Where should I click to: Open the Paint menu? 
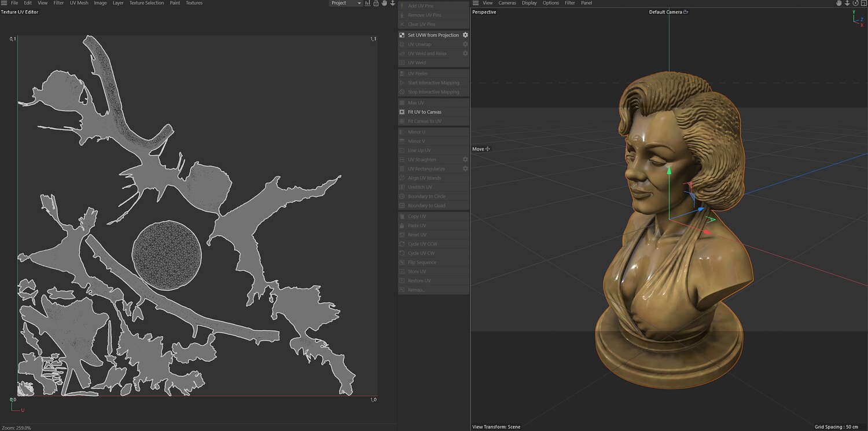(x=175, y=3)
